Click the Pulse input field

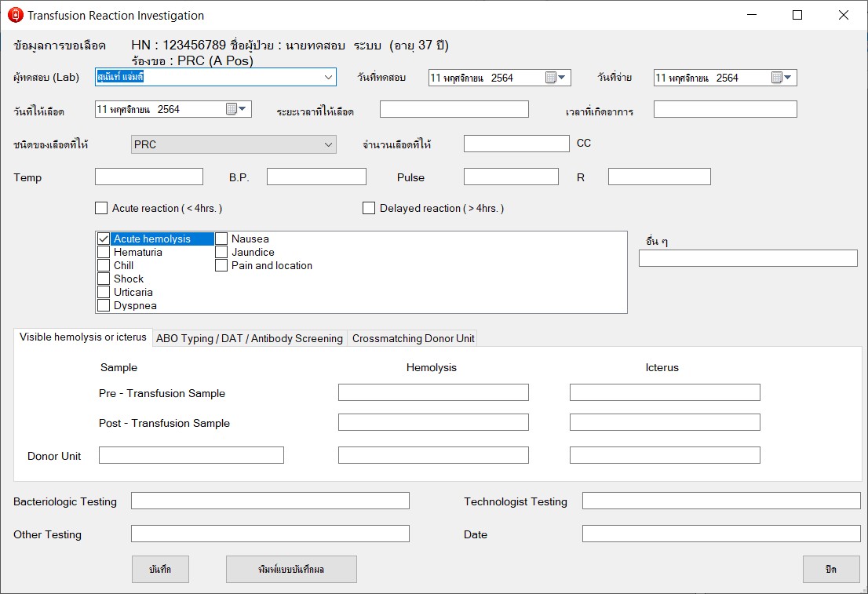pos(511,177)
